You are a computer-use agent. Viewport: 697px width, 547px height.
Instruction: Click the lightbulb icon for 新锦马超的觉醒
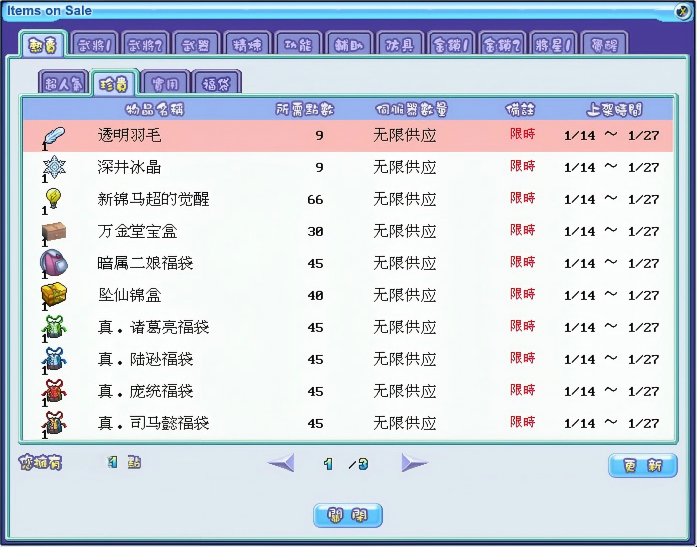tap(53, 199)
